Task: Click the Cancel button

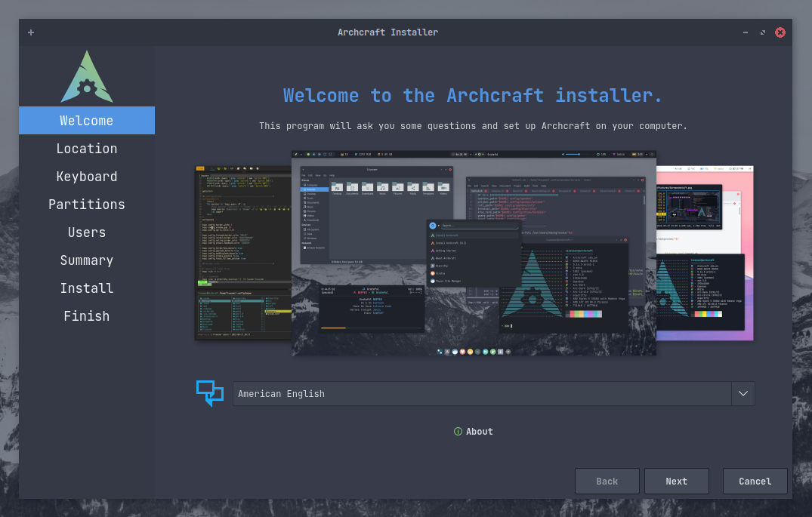Action: click(755, 482)
